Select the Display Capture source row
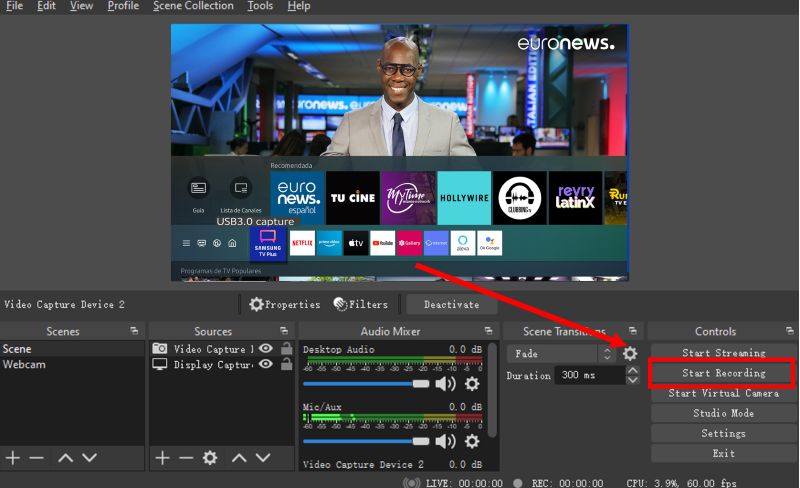800x488 pixels. tap(221, 364)
